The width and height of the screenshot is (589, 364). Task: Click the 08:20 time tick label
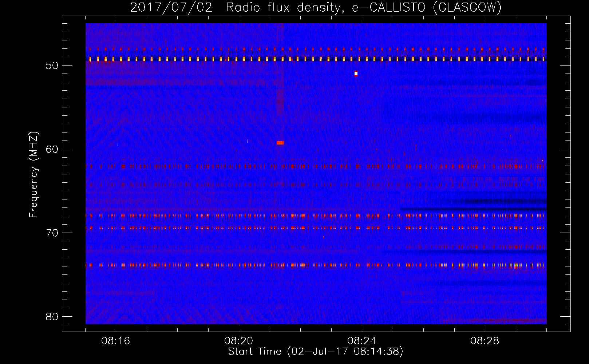(x=239, y=341)
